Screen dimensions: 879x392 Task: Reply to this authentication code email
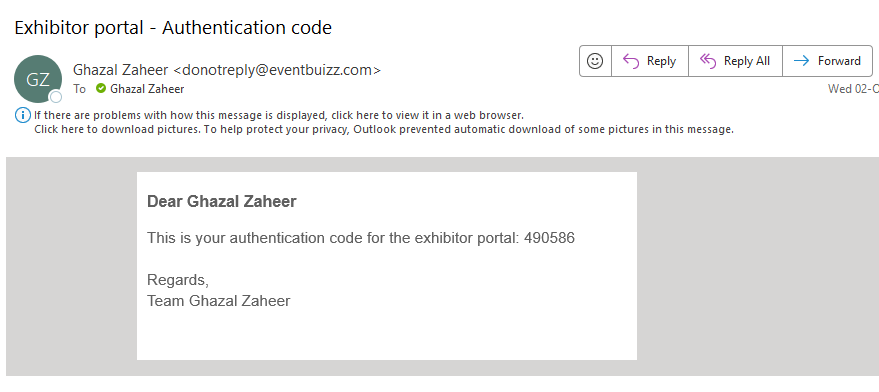pyautogui.click(x=650, y=61)
